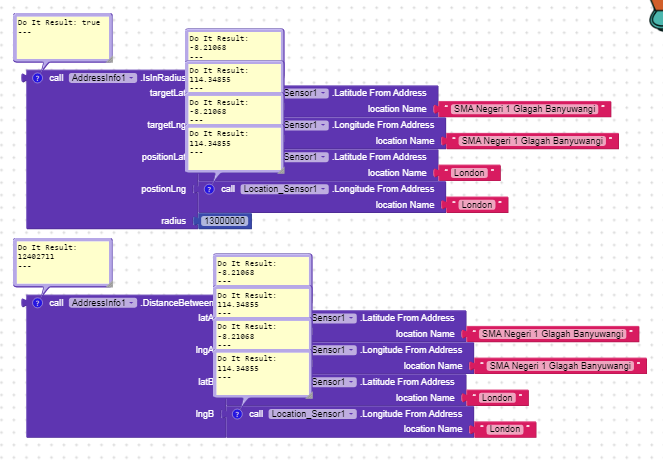Click resize handle of the 12402711 comment

pos(109,284)
